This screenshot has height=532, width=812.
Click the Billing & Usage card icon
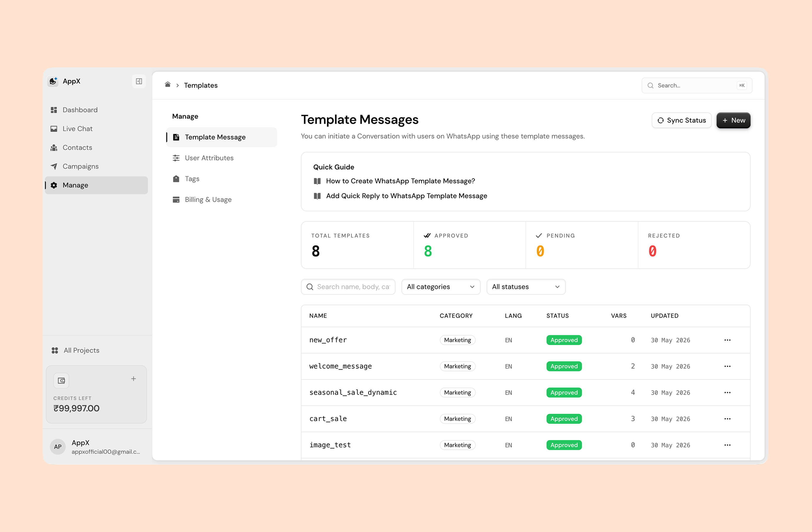[x=176, y=199]
